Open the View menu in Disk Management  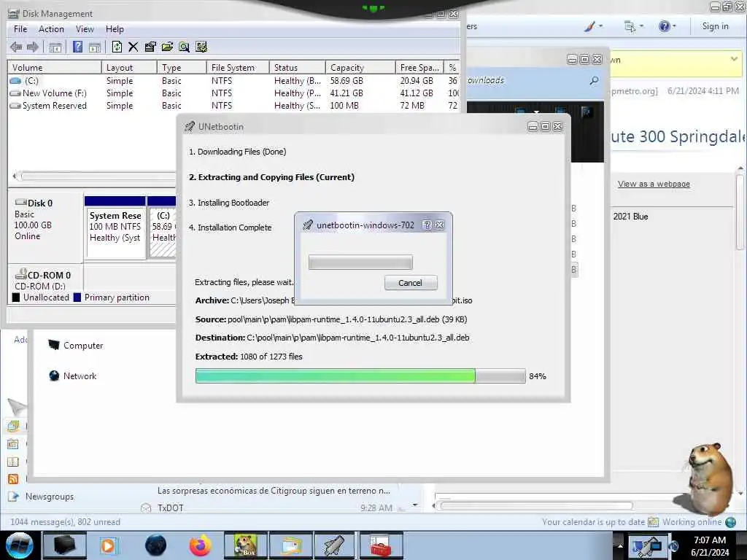click(x=85, y=29)
